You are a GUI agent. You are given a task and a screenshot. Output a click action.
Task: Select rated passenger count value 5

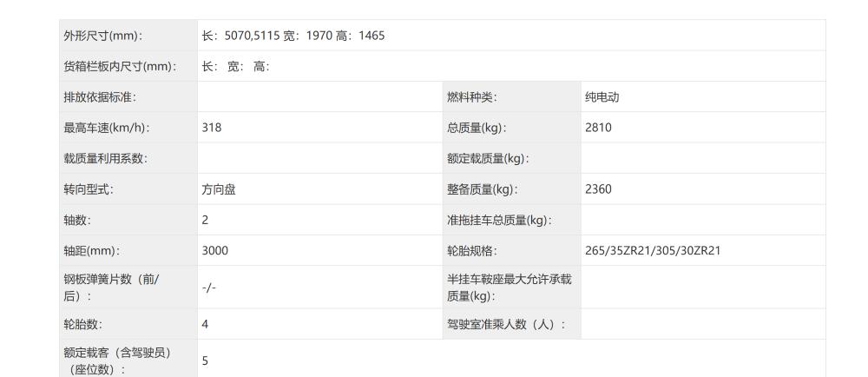click(205, 361)
